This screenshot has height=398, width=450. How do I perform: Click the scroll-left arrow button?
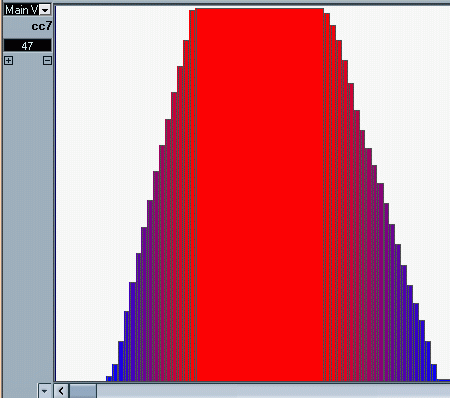click(61, 391)
